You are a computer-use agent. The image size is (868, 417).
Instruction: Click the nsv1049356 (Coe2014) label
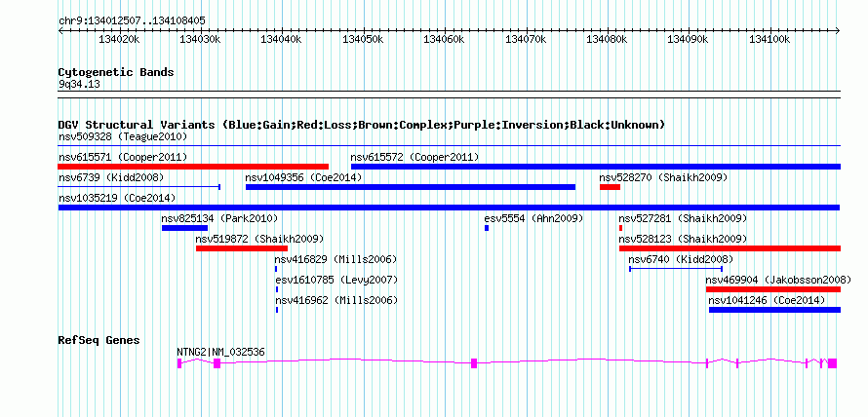(303, 177)
